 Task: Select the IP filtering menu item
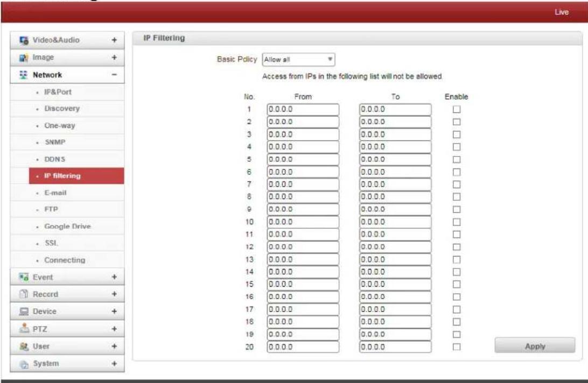pyautogui.click(x=76, y=176)
